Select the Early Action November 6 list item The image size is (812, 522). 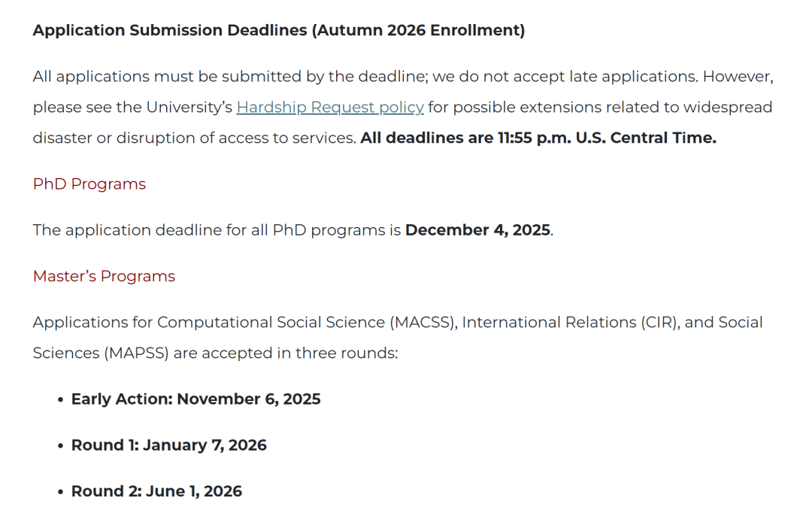(x=195, y=399)
